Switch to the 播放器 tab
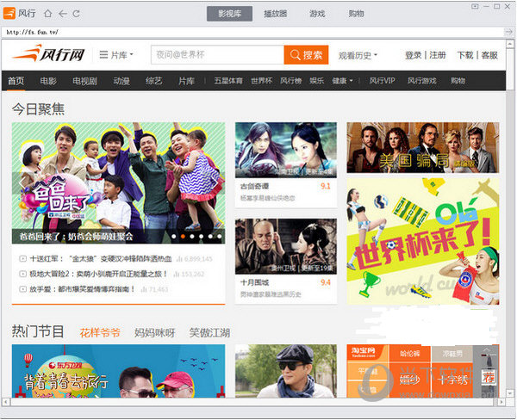This screenshot has height=420, width=517. coord(275,14)
